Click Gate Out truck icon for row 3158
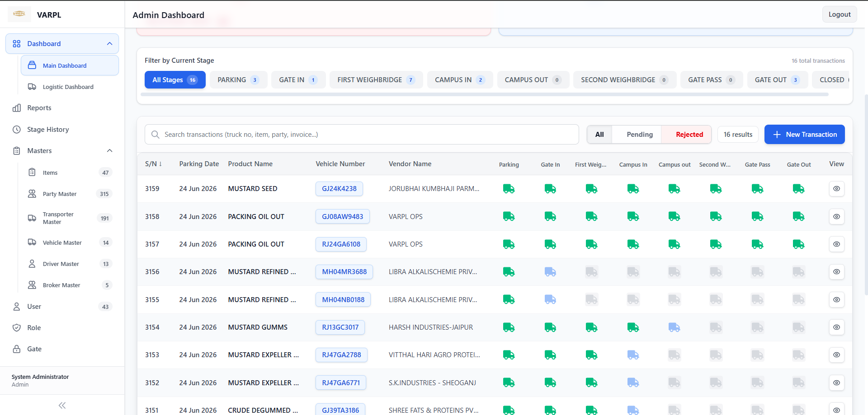Screen dimensions: 868x415 (799, 216)
